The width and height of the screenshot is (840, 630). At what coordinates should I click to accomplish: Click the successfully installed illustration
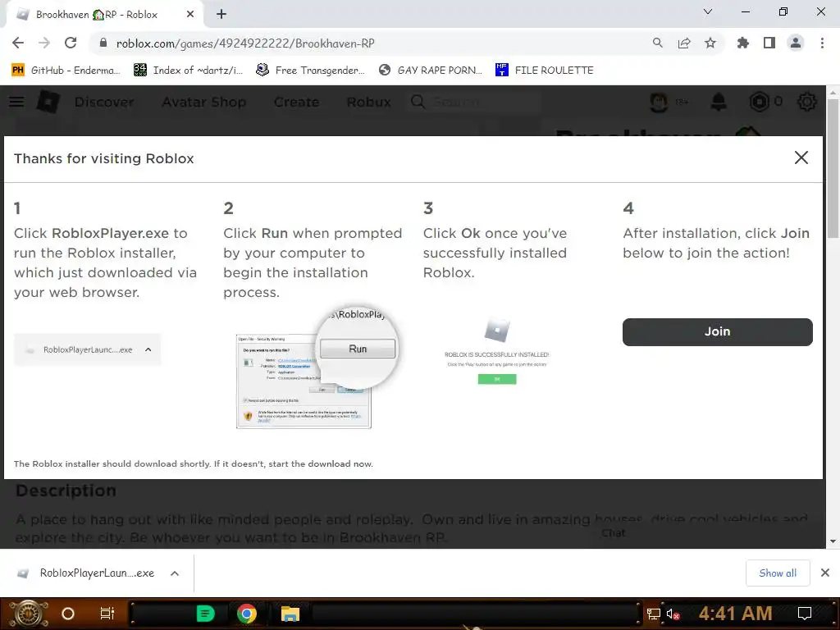(x=496, y=349)
